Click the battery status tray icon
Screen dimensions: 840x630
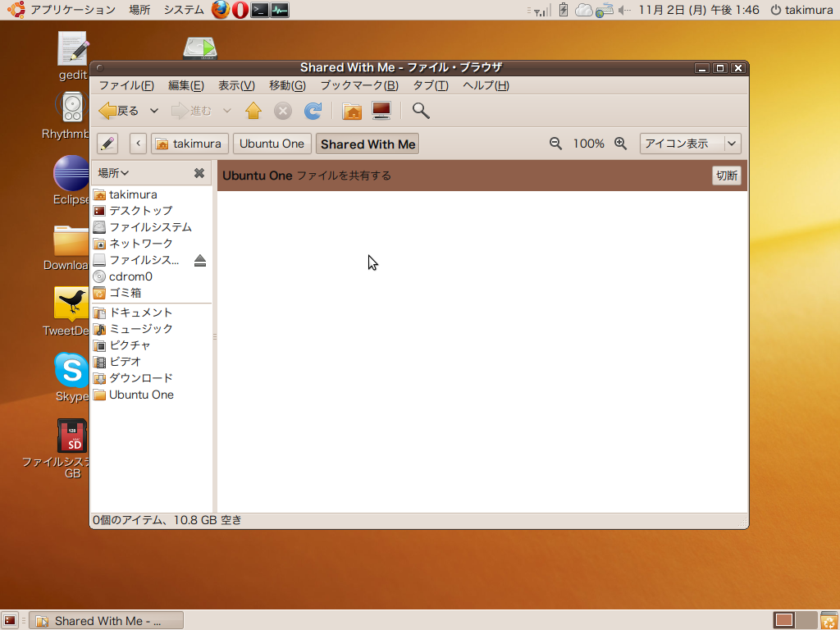(x=564, y=10)
